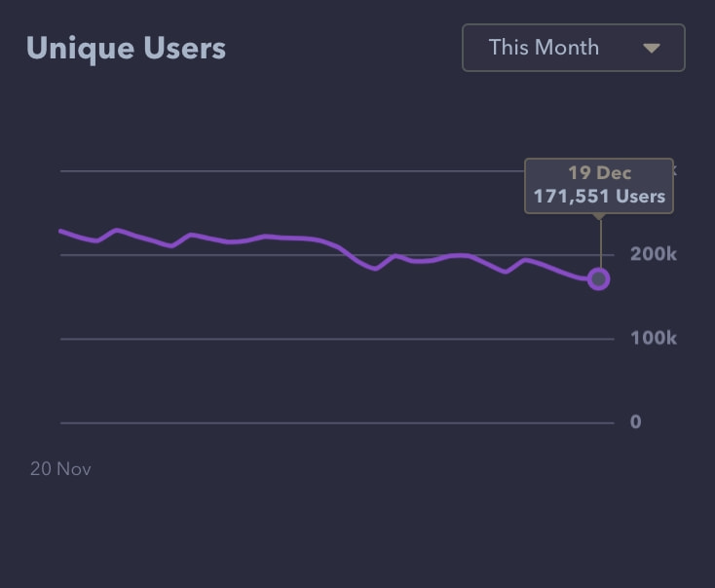Click the 200k y-axis label
The image size is (715, 588).
653,254
